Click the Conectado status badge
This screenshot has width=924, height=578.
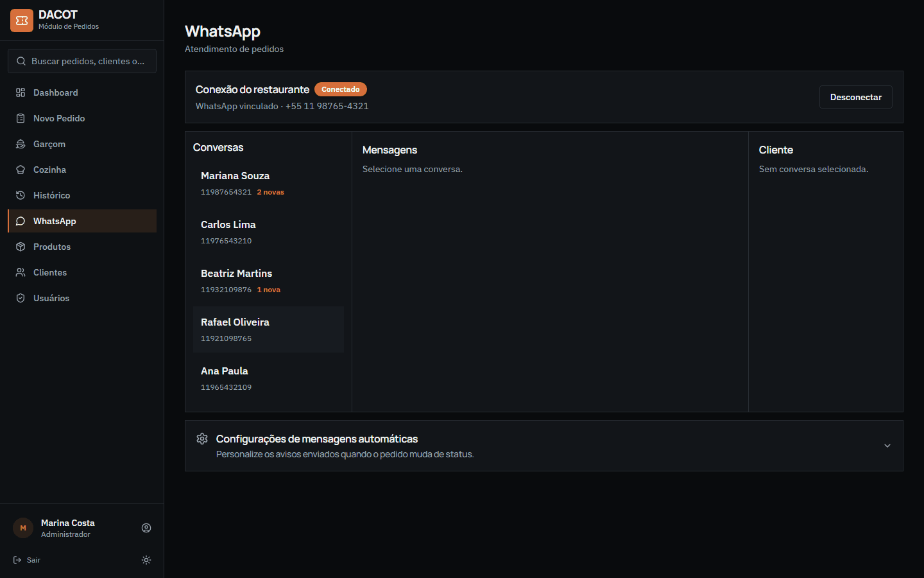(341, 89)
